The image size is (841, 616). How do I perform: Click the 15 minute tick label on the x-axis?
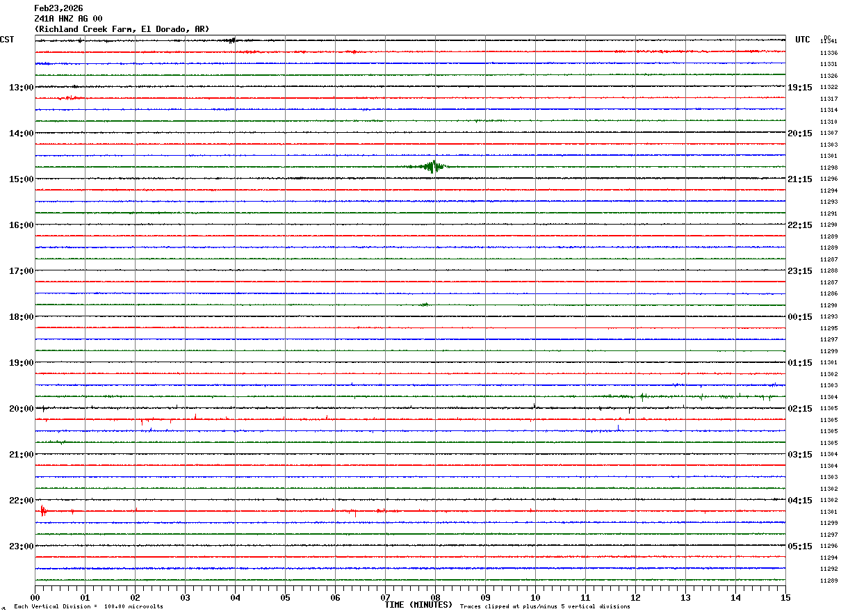(x=785, y=597)
